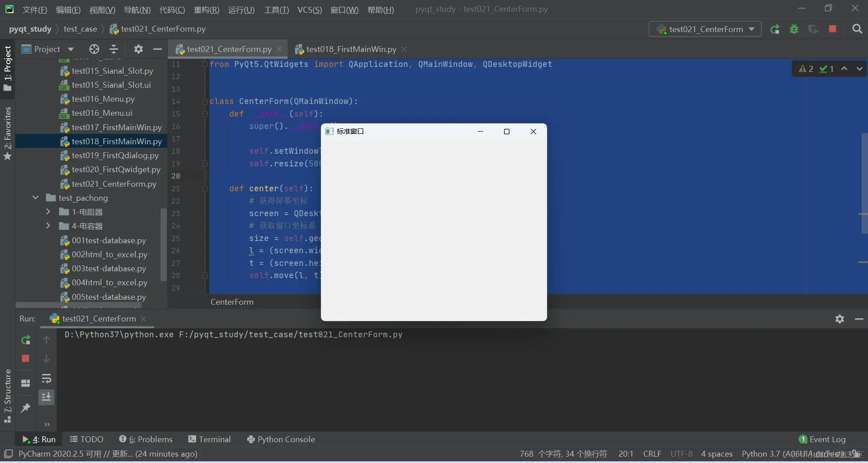
Task: Open the 文件(F) menu
Action: coord(35,10)
